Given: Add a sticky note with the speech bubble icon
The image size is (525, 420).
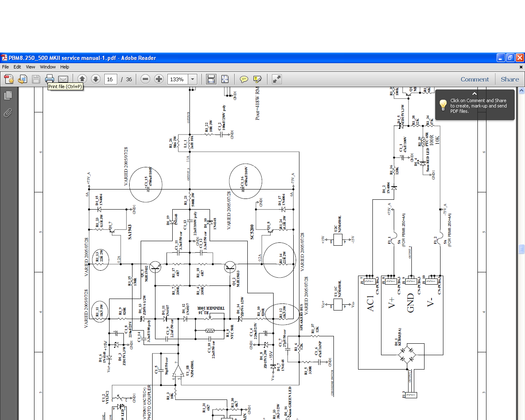Looking at the screenshot, I should tap(244, 79).
